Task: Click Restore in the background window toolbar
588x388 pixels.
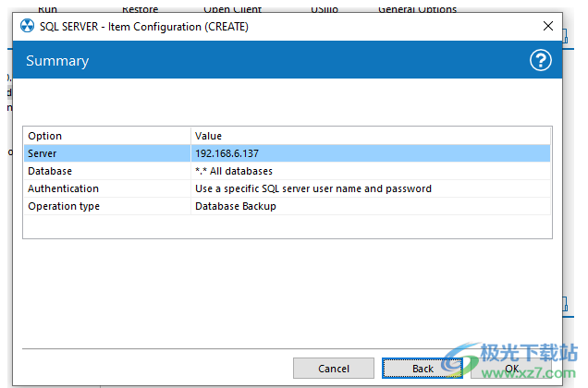Action: click(x=140, y=8)
